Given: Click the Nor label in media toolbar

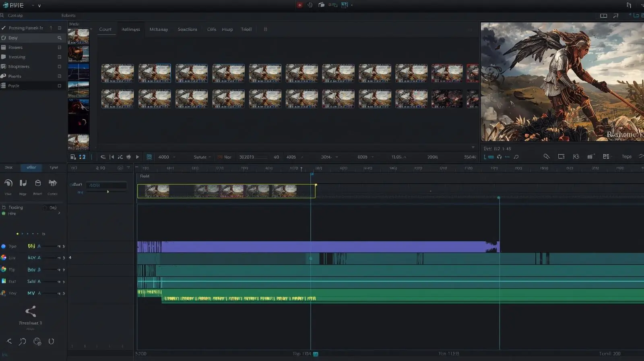Looking at the screenshot, I should (228, 157).
